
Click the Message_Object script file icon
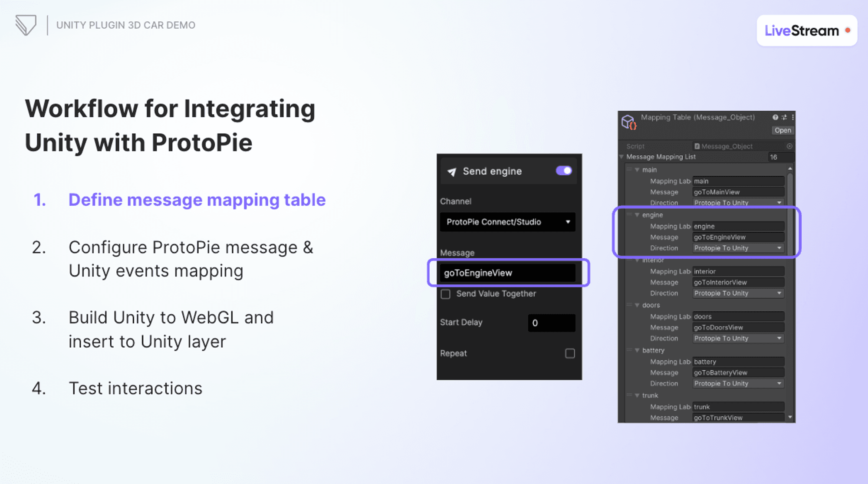[x=697, y=146]
